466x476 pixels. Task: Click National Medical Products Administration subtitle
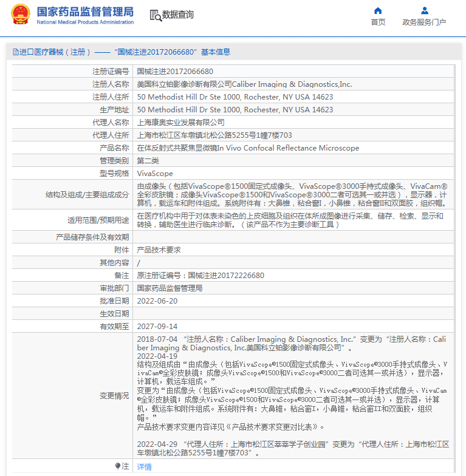(85, 22)
